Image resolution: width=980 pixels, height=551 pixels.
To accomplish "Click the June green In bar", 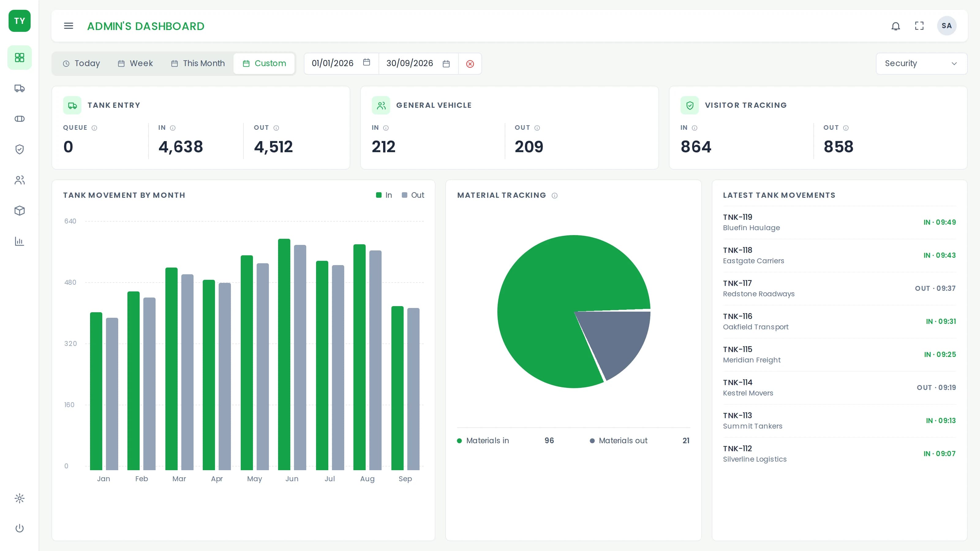I will [x=284, y=354].
